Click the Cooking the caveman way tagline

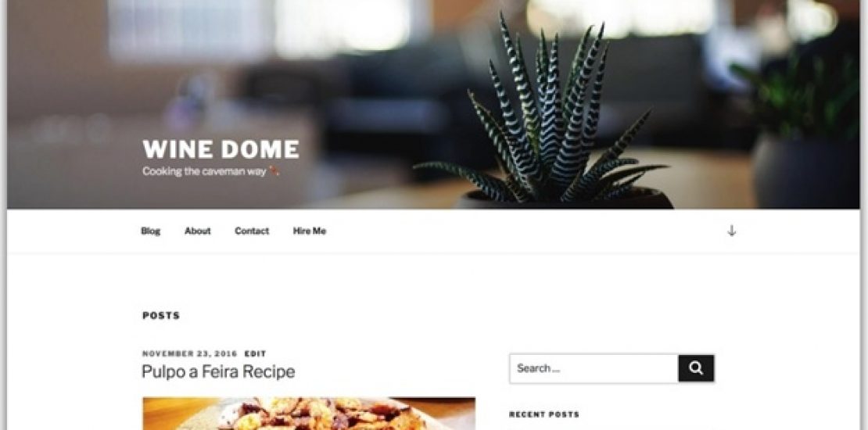coord(204,171)
